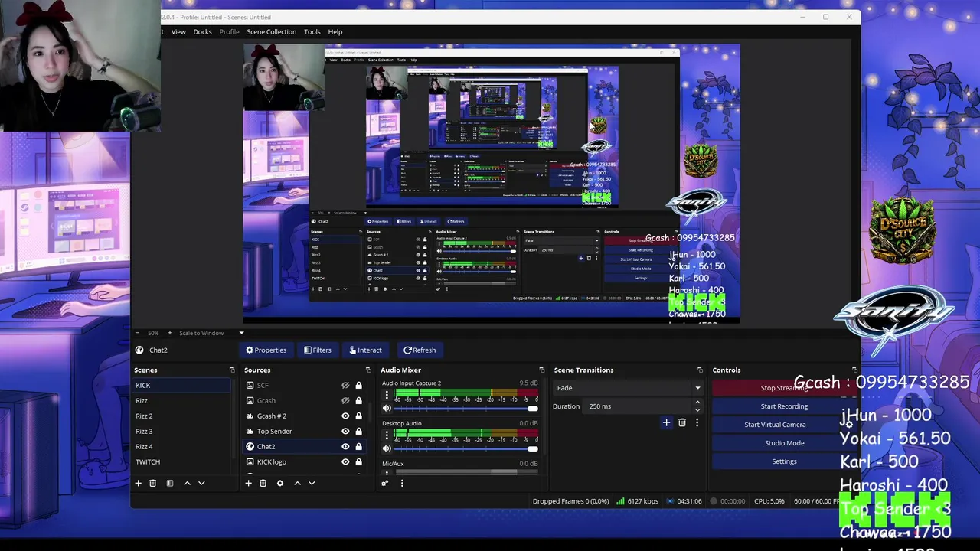The height and width of the screenshot is (551, 980).
Task: Select the Rizz 3 scene
Action: point(181,432)
